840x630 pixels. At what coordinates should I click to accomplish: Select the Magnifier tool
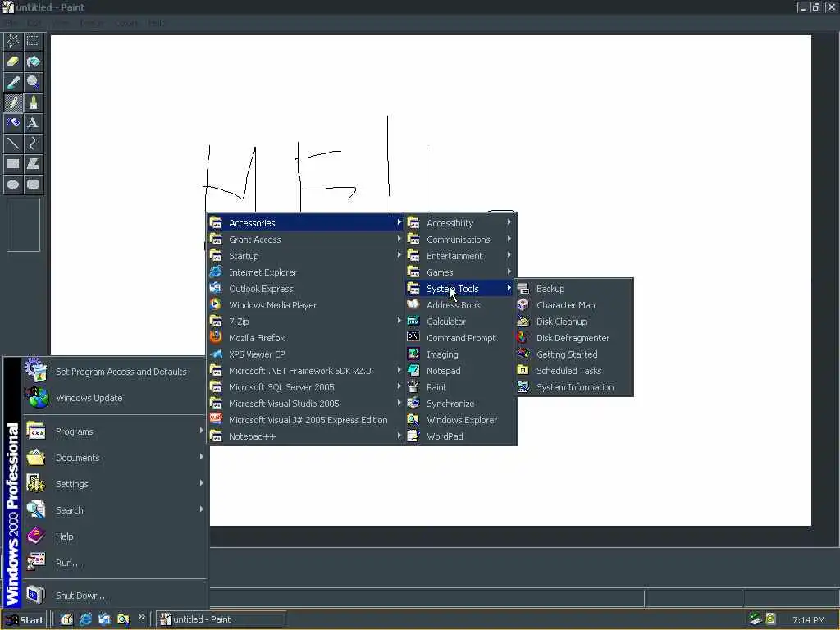[x=33, y=82]
